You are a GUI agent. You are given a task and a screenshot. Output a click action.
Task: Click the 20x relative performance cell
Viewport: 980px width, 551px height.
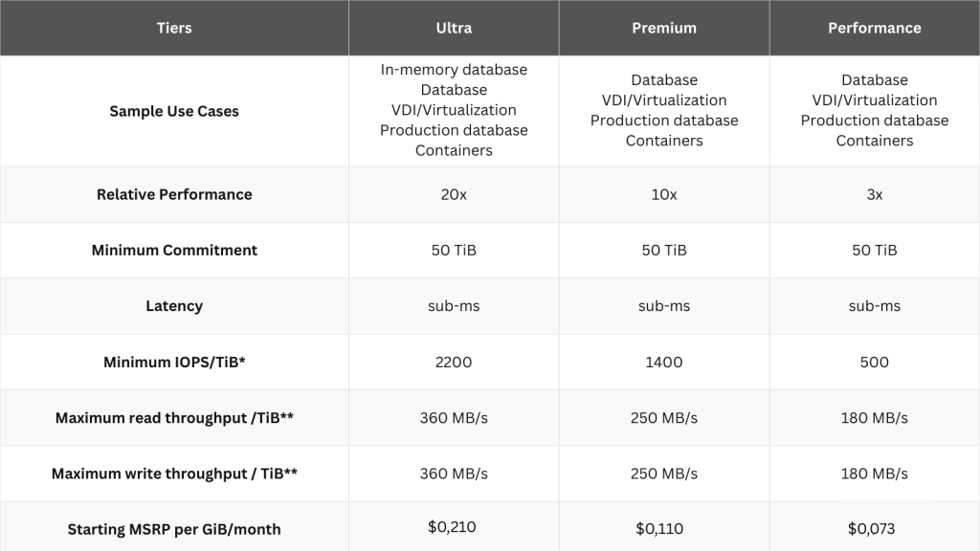click(x=454, y=194)
